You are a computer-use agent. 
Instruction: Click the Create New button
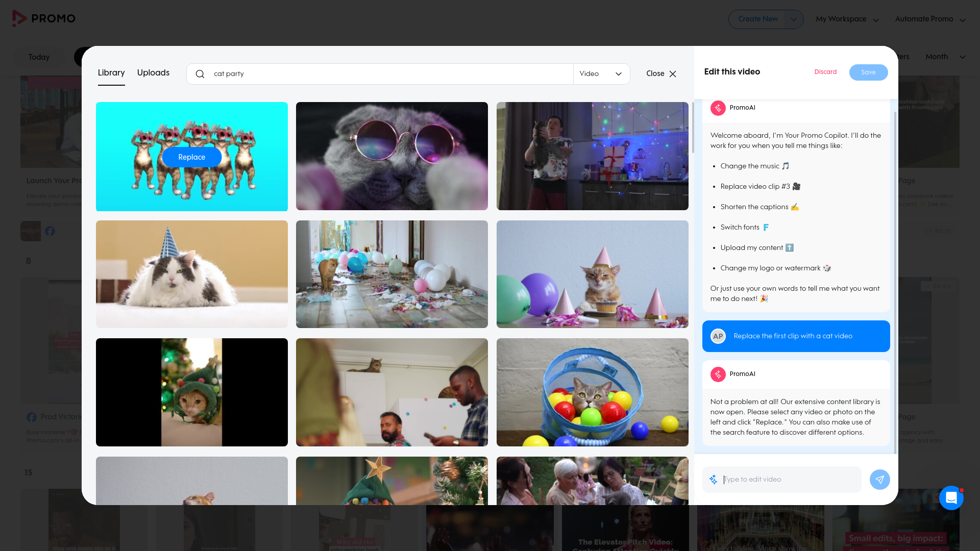(758, 19)
